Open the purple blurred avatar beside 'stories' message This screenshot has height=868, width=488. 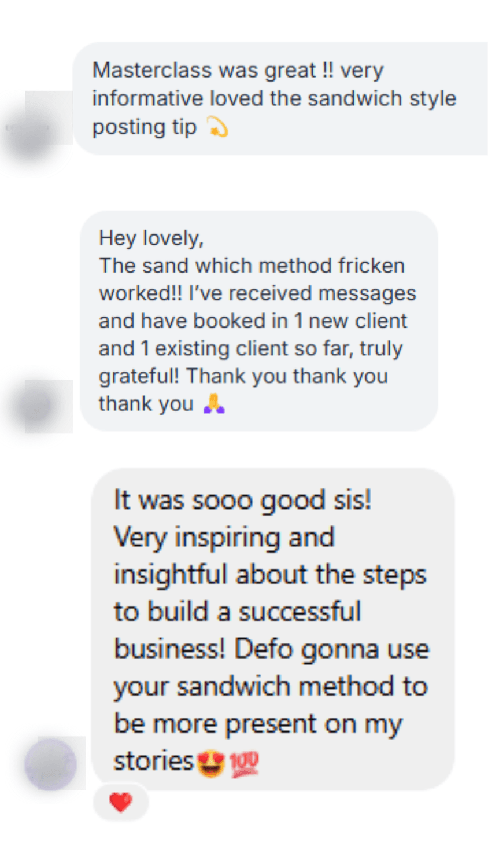[x=51, y=764]
